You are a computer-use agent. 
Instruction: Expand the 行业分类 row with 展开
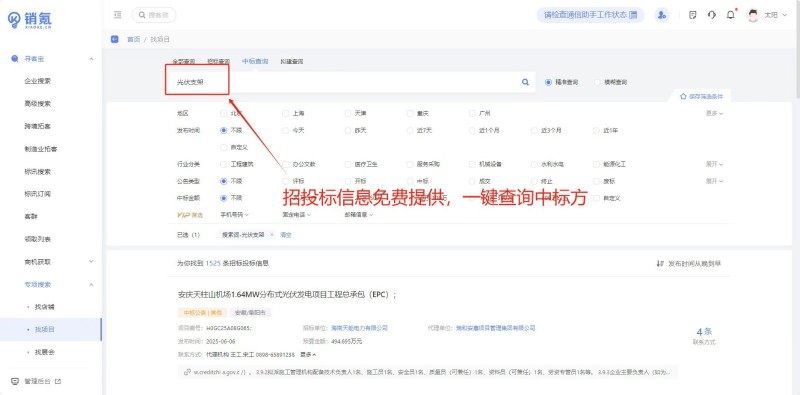pos(714,164)
